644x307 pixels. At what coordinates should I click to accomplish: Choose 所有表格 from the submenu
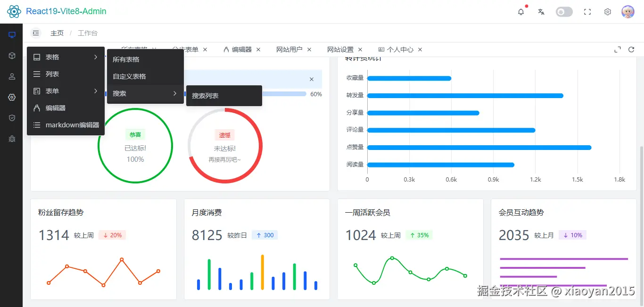pos(145,59)
